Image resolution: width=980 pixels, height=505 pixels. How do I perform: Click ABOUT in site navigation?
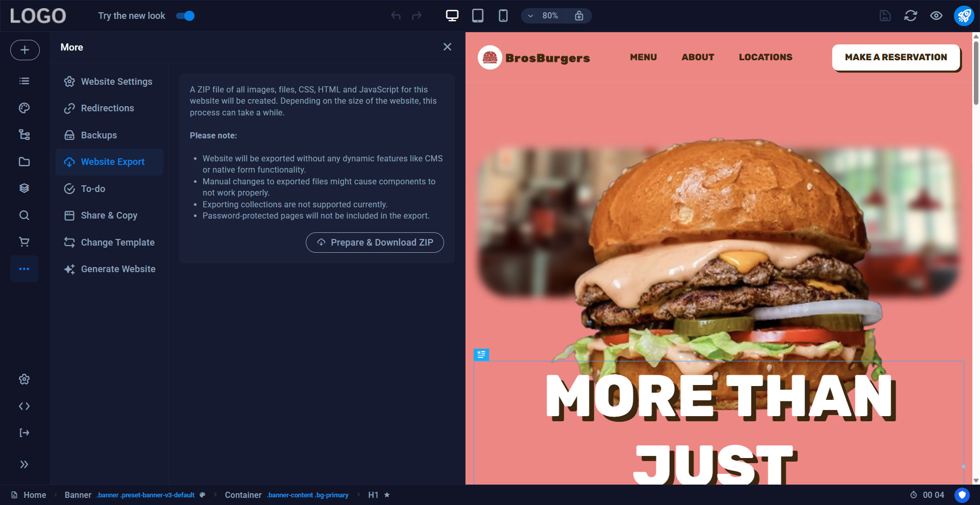pos(698,57)
